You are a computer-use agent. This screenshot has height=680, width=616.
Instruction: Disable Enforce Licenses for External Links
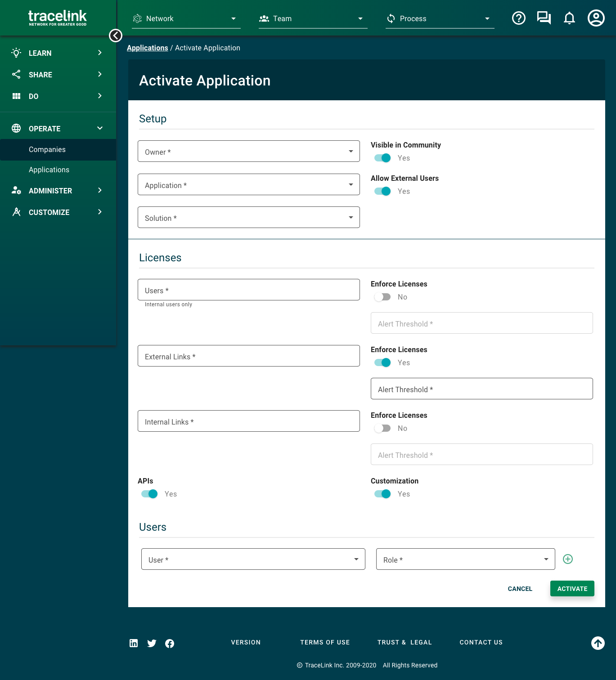coord(382,362)
